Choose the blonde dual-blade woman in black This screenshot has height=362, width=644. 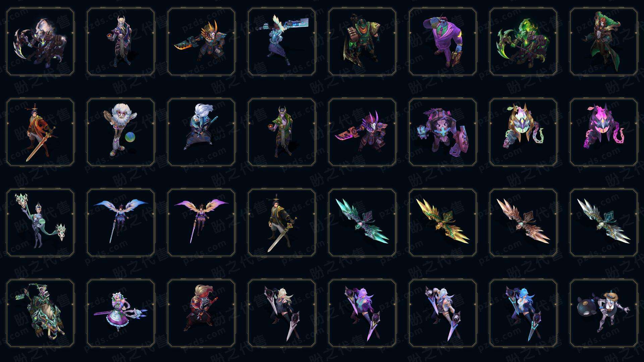(282, 313)
